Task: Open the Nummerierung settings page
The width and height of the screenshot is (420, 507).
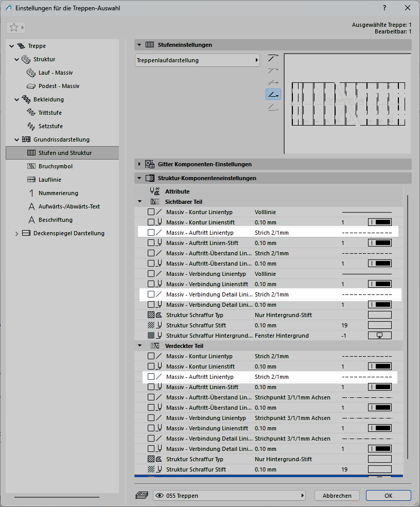Action: click(58, 193)
